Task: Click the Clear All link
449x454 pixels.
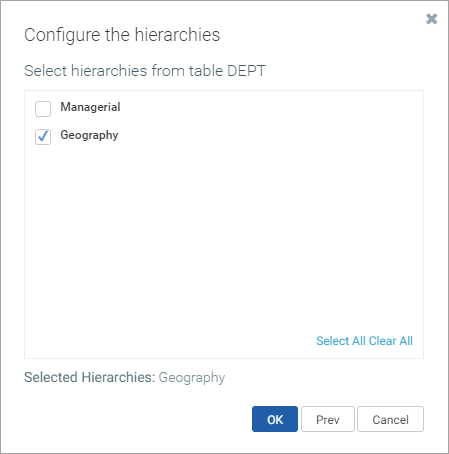Action: (391, 341)
